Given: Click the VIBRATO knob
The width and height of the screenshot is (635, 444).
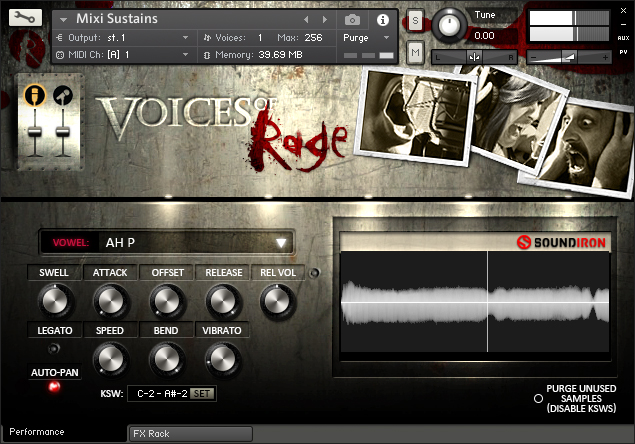Looking at the screenshot, I should click(x=222, y=359).
